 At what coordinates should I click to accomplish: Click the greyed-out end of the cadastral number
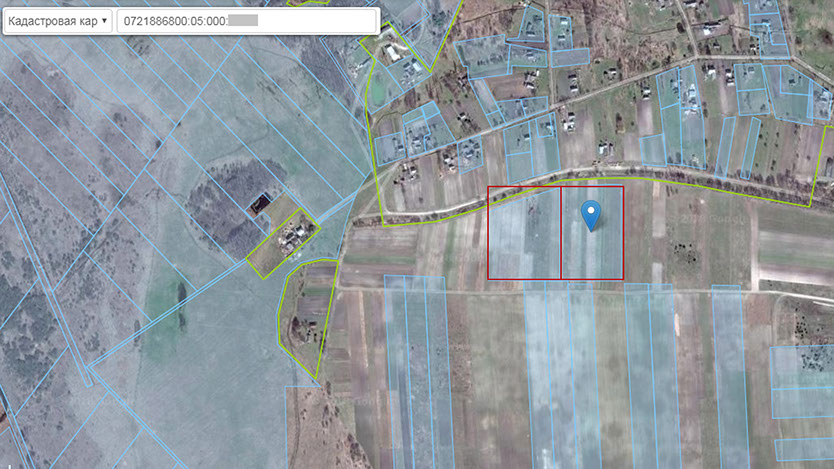(x=243, y=21)
